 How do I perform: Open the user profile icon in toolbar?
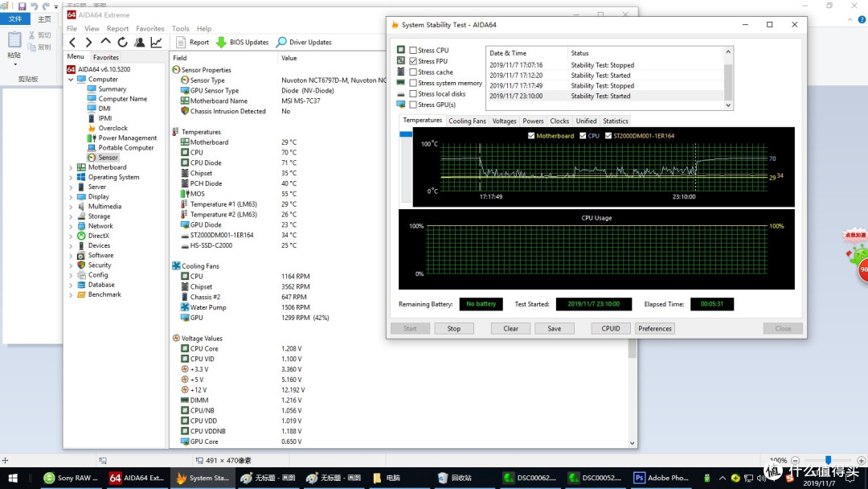tap(140, 42)
